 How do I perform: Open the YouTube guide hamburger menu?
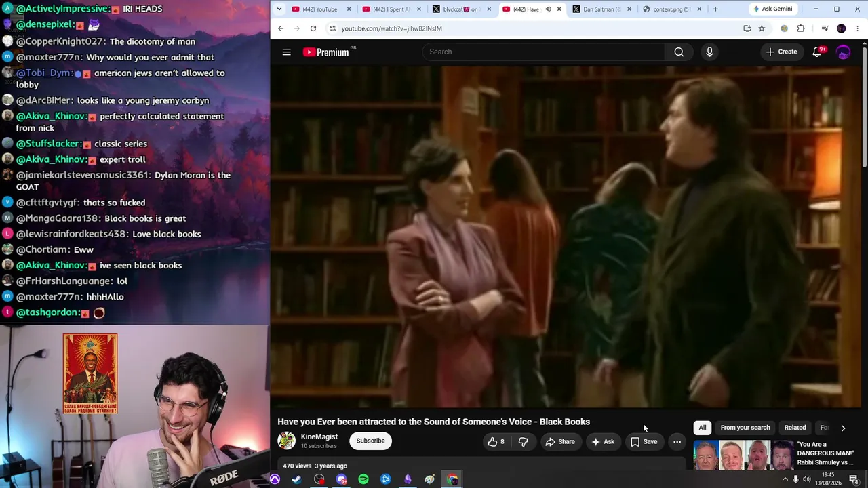(x=287, y=52)
